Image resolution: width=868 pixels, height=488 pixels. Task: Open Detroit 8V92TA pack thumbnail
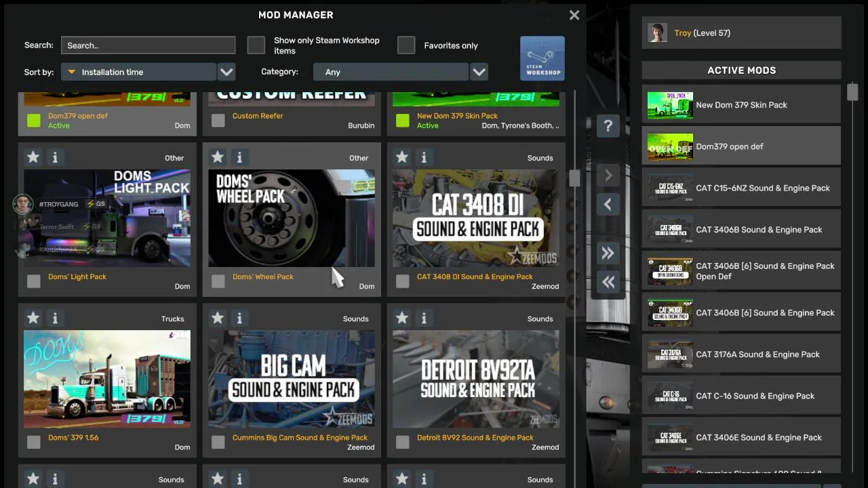point(476,379)
